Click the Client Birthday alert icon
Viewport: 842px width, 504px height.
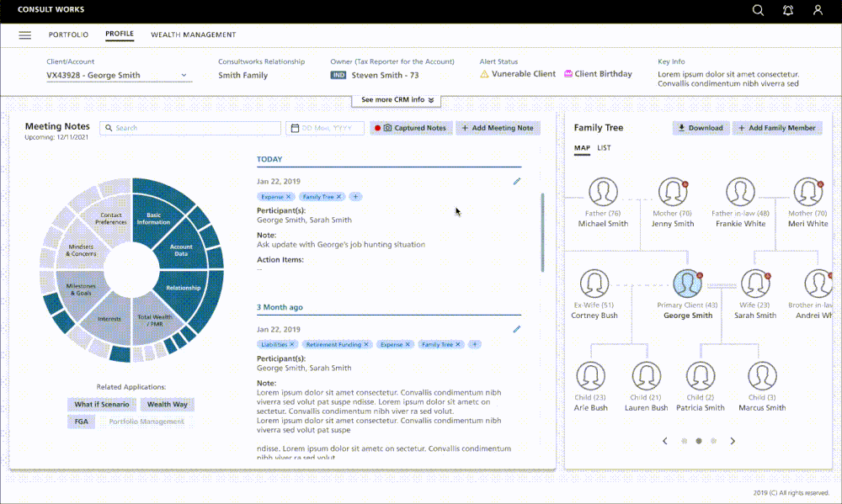pos(568,74)
